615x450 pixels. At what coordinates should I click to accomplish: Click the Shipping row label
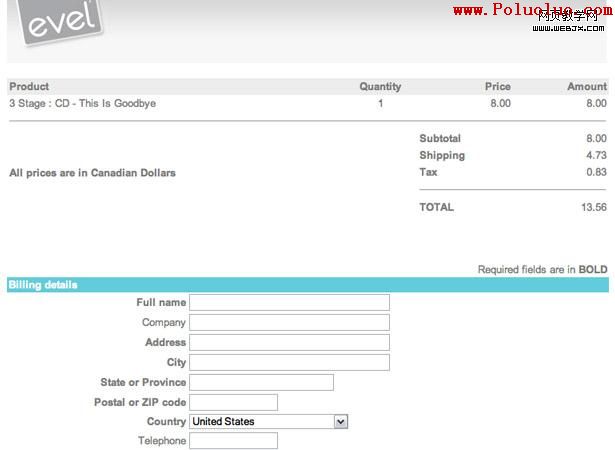pos(442,155)
